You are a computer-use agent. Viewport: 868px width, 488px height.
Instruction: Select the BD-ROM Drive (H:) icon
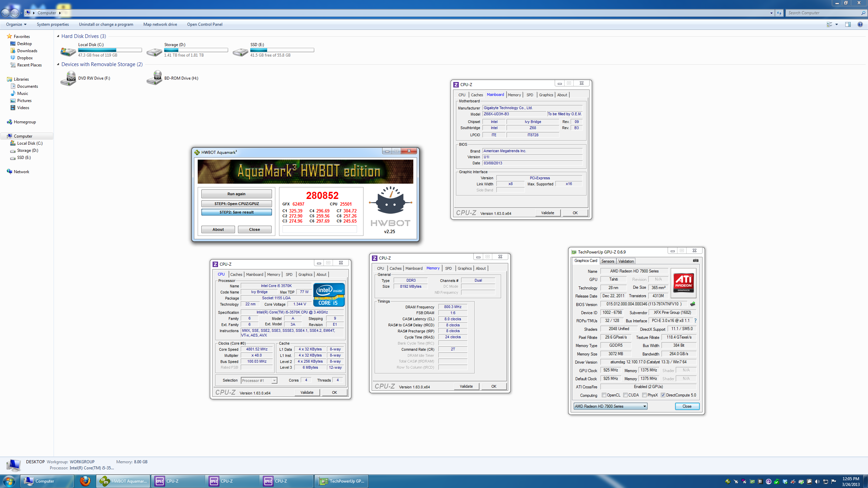pos(155,78)
